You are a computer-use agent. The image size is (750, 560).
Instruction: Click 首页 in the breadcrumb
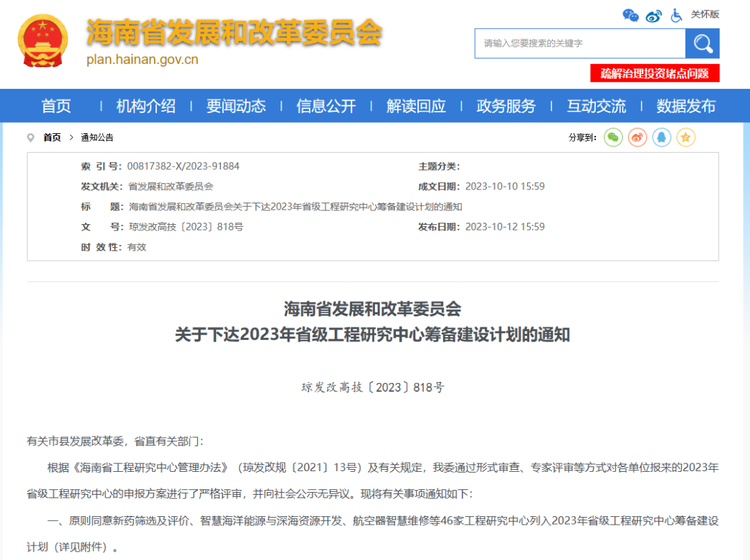(52, 137)
